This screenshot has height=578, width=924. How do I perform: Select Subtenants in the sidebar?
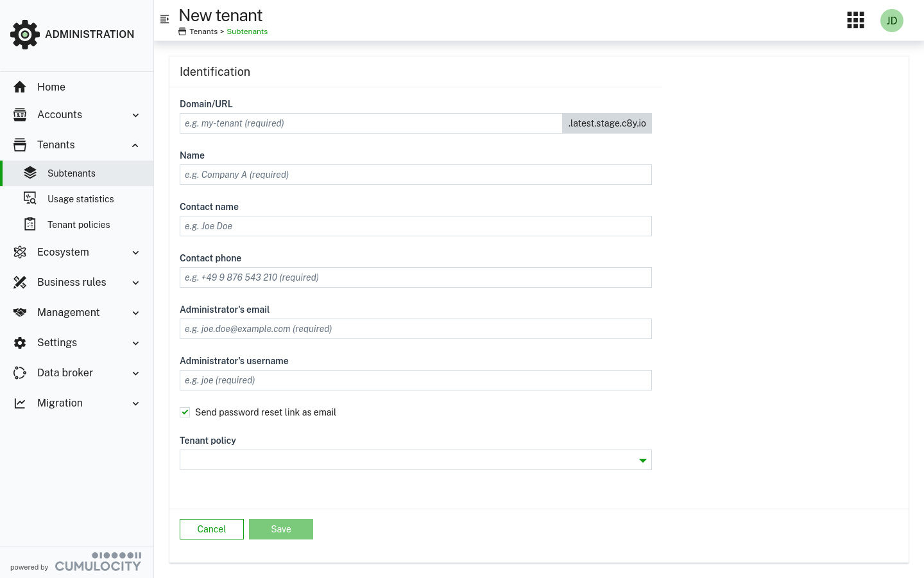coord(71,173)
